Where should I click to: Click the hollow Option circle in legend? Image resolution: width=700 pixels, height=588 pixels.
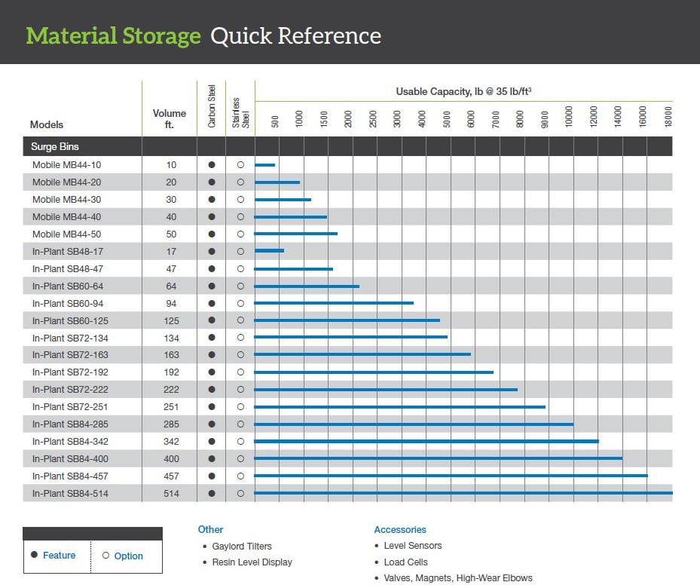coord(105,556)
